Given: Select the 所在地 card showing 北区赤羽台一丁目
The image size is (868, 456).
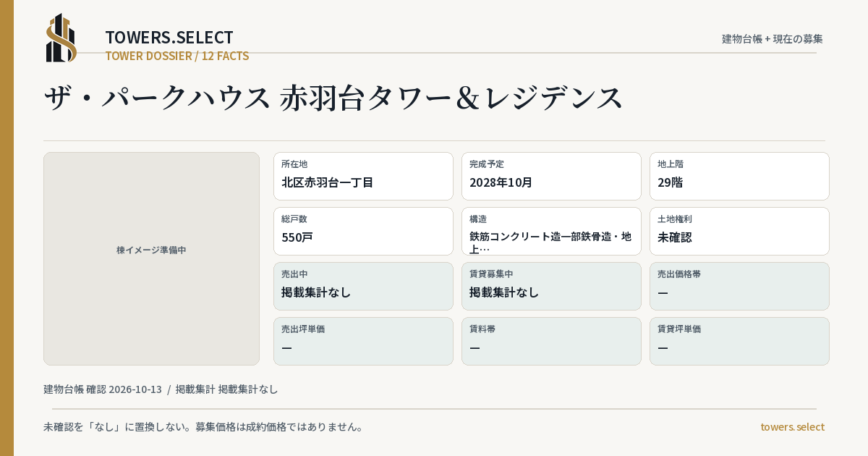Looking at the screenshot, I should click(x=363, y=176).
